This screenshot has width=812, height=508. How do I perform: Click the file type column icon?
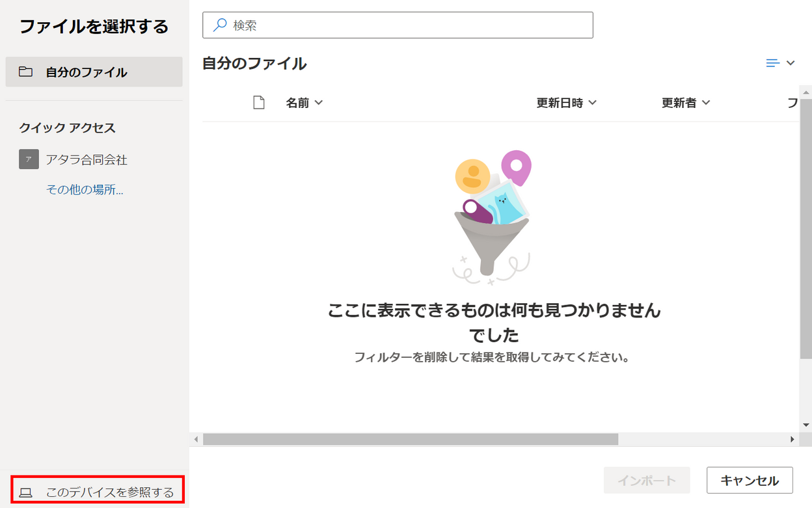(259, 103)
